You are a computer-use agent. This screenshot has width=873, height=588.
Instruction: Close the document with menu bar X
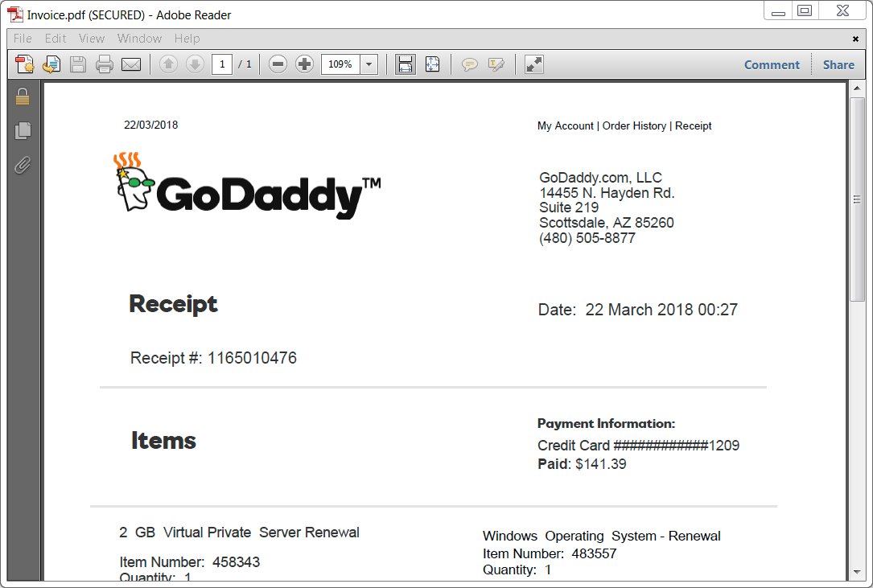(x=855, y=39)
